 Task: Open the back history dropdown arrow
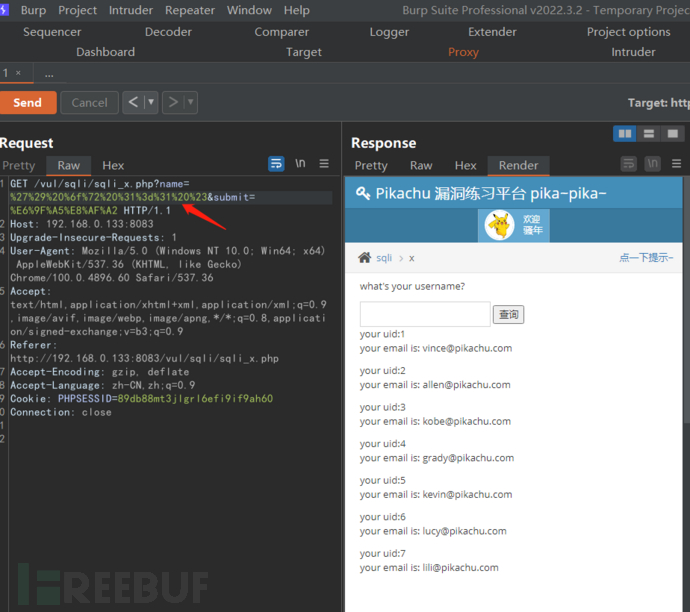[x=151, y=103]
